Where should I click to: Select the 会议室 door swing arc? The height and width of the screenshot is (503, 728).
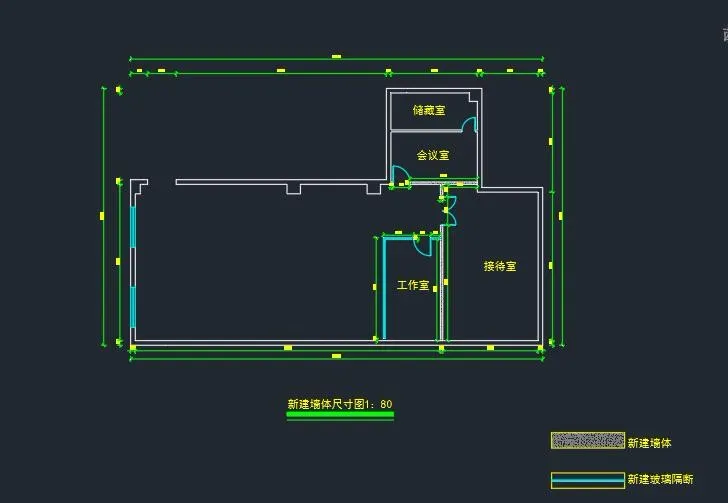tap(401, 174)
